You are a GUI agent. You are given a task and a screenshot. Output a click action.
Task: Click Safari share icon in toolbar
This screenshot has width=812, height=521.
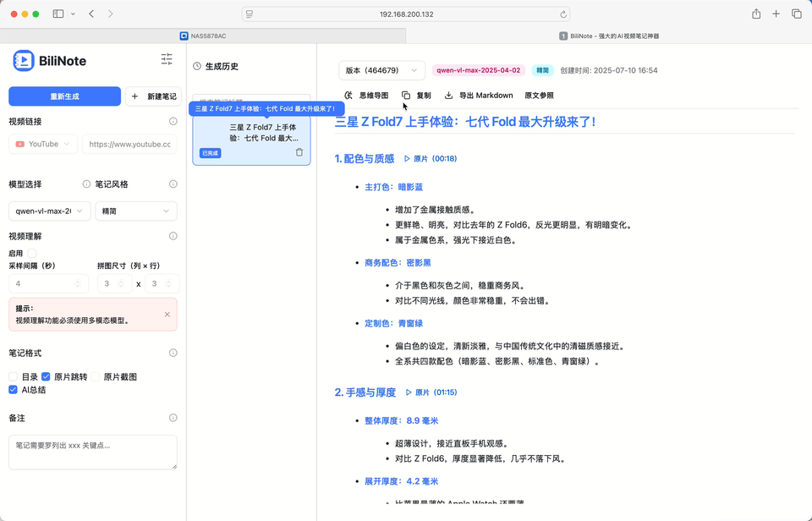click(756, 14)
